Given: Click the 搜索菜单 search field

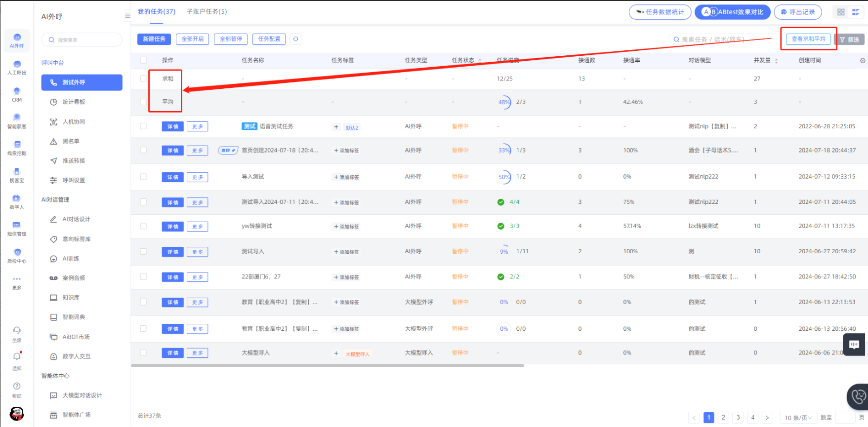Looking at the screenshot, I should [82, 40].
